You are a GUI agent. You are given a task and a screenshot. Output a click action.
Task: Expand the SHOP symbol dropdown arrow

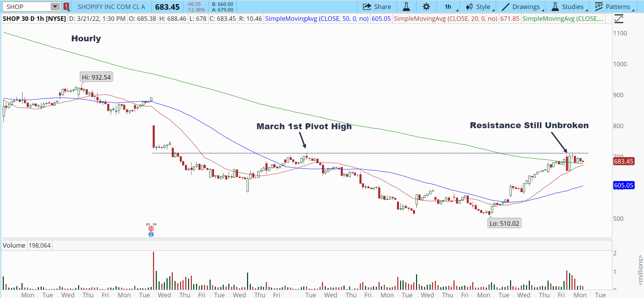pos(55,7)
